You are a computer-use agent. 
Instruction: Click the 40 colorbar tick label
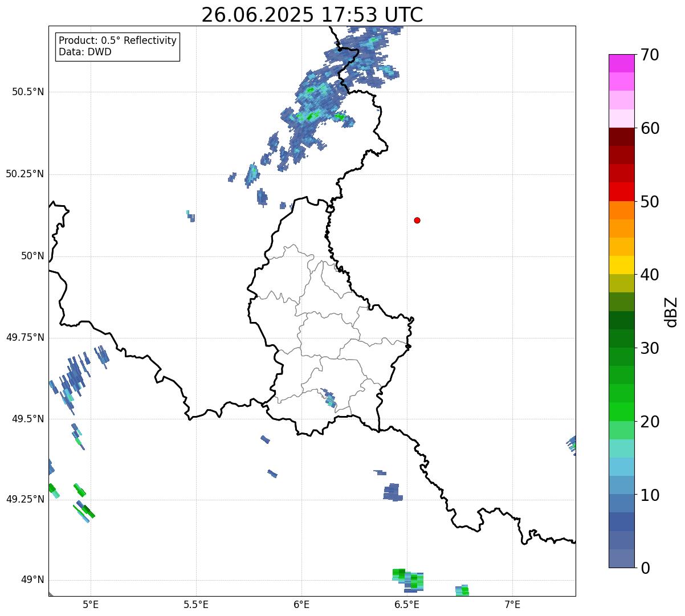(x=650, y=275)
